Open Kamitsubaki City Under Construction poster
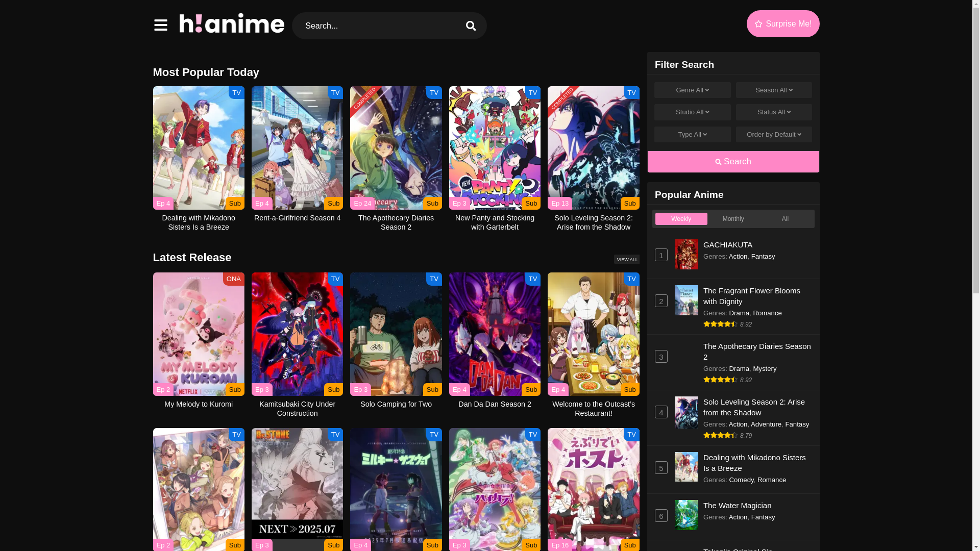Screen dimensions: 980x551 [x=297, y=334]
